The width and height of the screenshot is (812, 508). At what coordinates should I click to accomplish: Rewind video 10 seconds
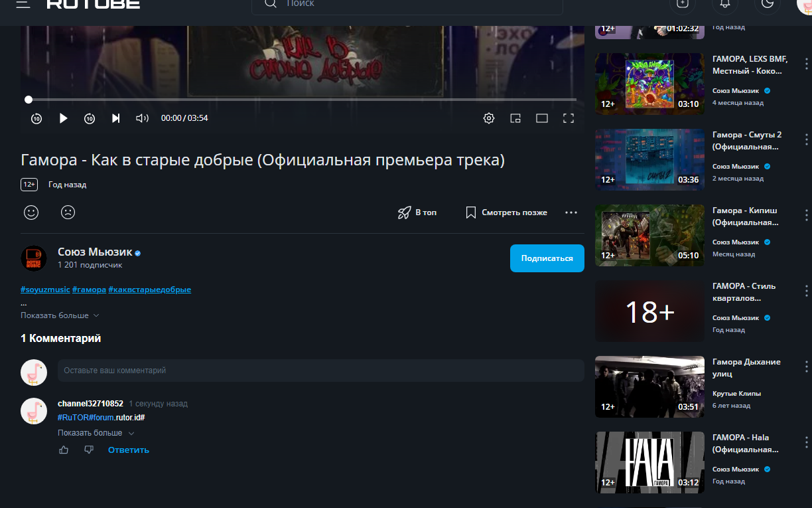(36, 118)
